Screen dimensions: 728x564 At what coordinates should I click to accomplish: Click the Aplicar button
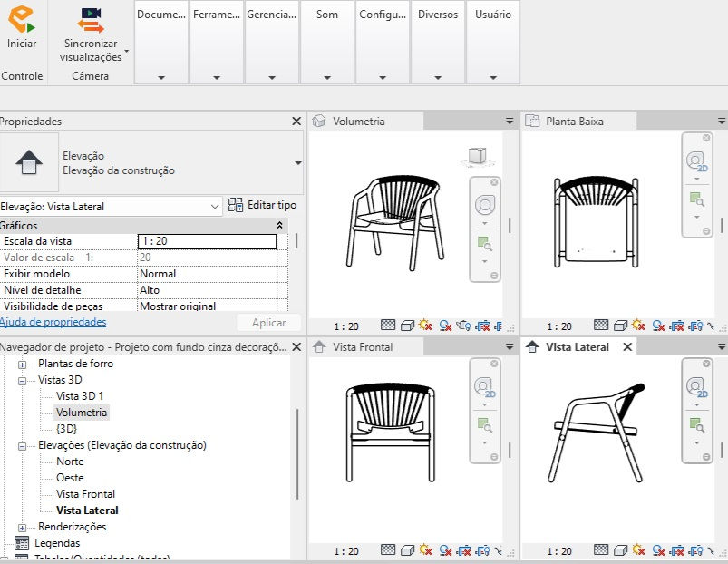tap(269, 323)
